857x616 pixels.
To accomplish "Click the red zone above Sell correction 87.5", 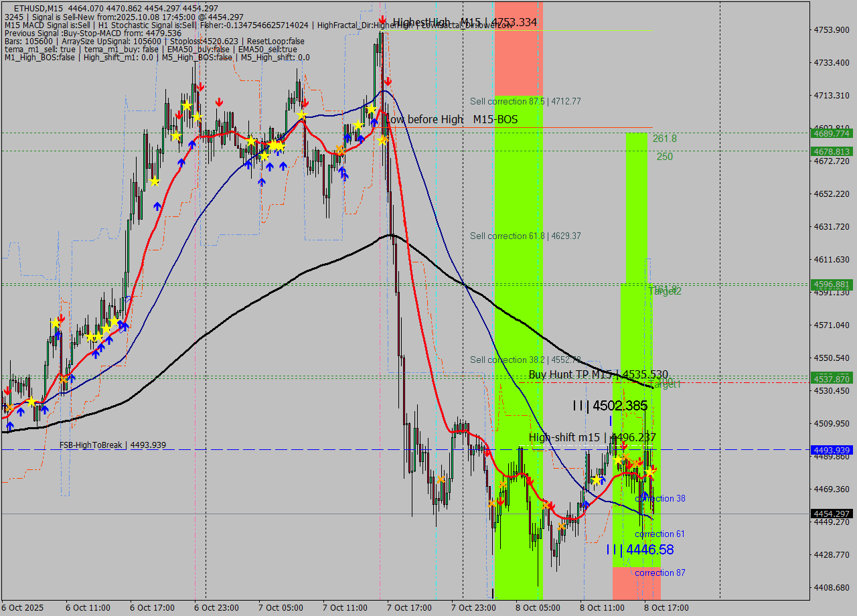I will click(518, 47).
